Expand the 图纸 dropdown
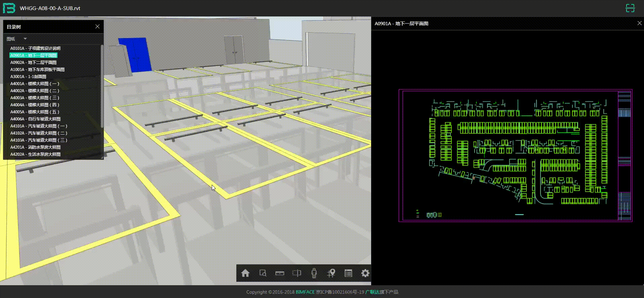644x298 pixels. click(x=25, y=39)
